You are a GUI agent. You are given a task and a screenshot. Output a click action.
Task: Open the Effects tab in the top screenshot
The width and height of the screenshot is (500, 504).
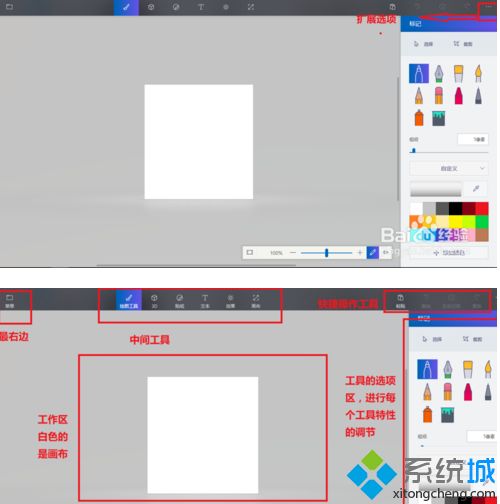(226, 7)
